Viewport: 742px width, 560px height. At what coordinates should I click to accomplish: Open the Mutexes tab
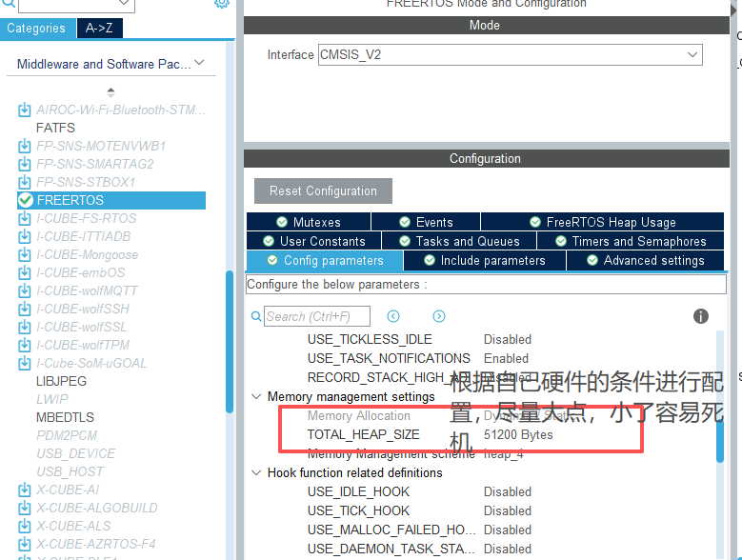click(309, 222)
